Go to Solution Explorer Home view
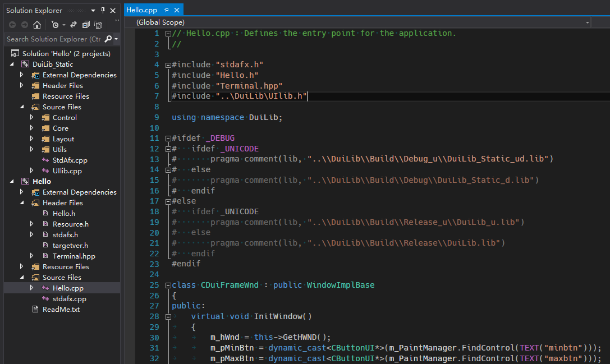Viewport: 610px width, 364px height. (37, 25)
